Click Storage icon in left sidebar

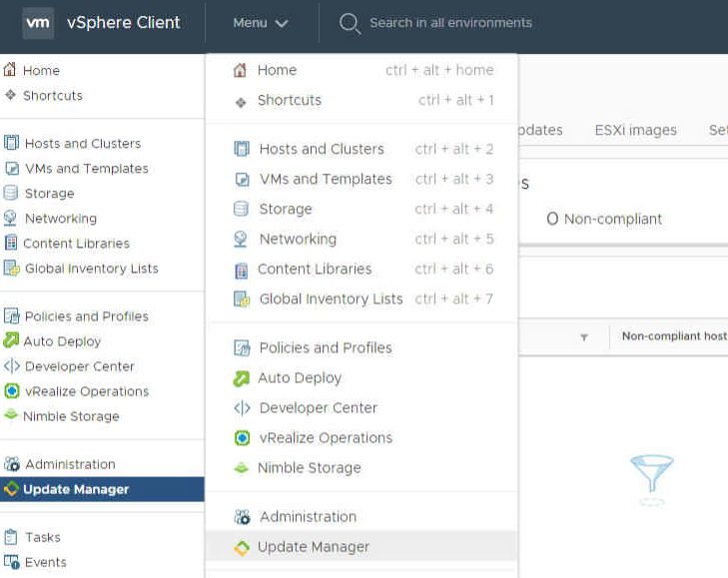[x=11, y=193]
